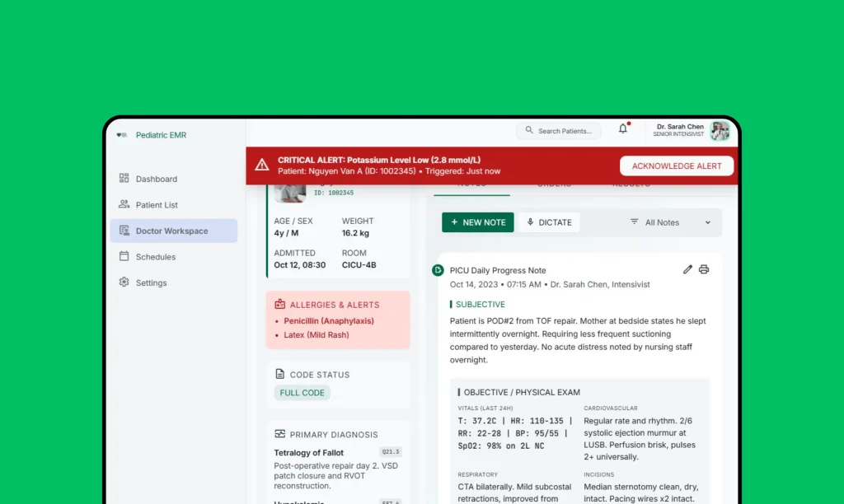Screen dimensions: 844x504
Task: Select Doctor Workspace in sidebar
Action: coord(173,231)
